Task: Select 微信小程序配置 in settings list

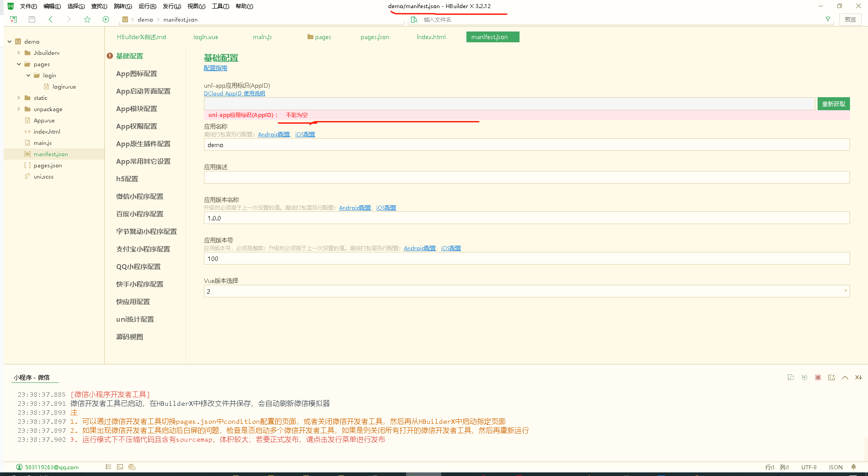Action: (140, 197)
